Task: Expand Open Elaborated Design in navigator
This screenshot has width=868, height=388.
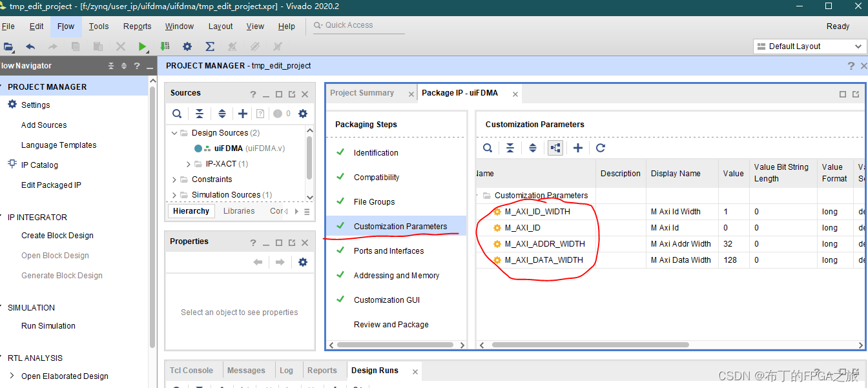Action: [12, 376]
